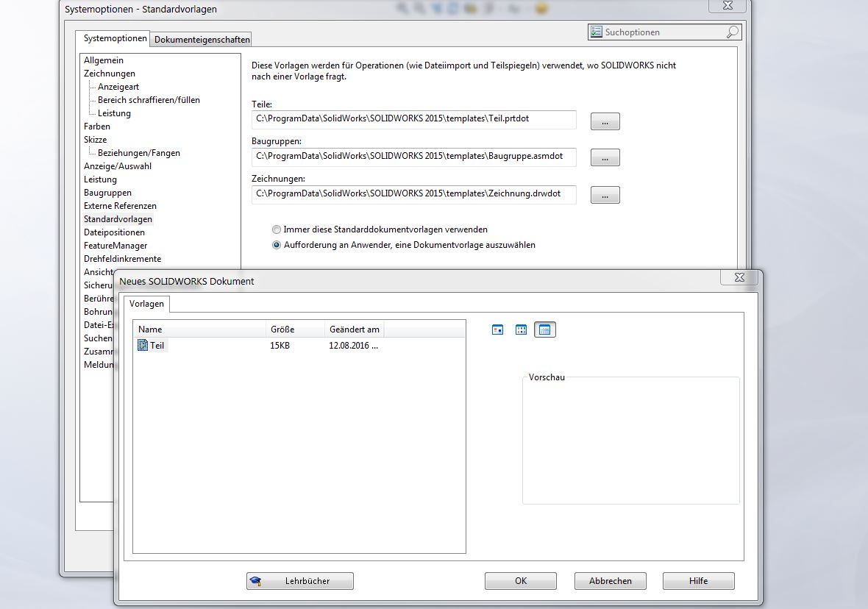Click the Teile template path field
This screenshot has height=609, width=868.
[413, 119]
